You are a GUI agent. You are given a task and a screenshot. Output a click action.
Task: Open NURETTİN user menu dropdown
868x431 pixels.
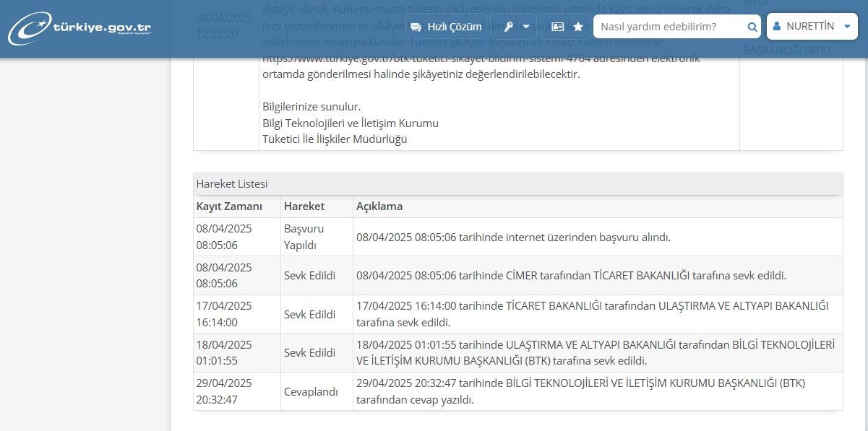[811, 26]
